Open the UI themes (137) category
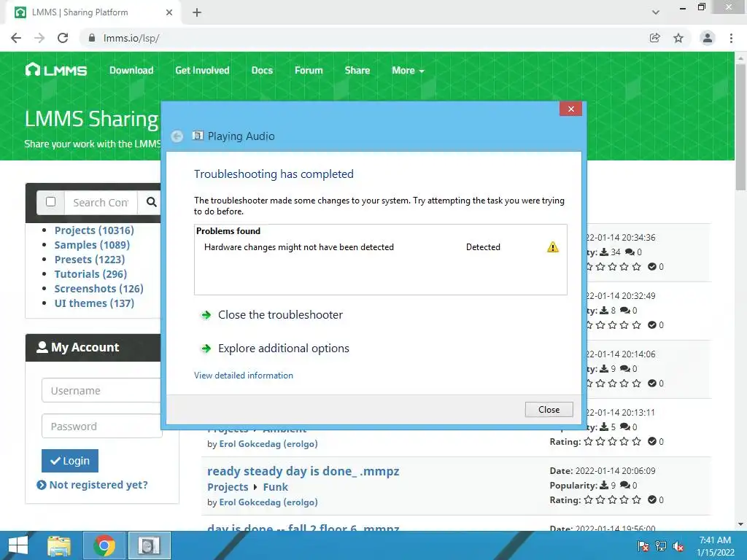This screenshot has width=747, height=560. click(x=94, y=303)
